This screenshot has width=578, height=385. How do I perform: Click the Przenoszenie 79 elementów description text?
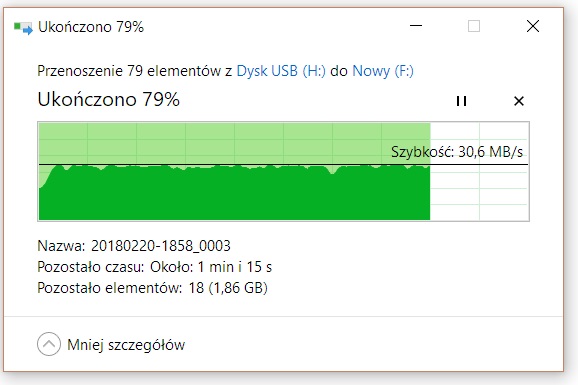click(135, 71)
